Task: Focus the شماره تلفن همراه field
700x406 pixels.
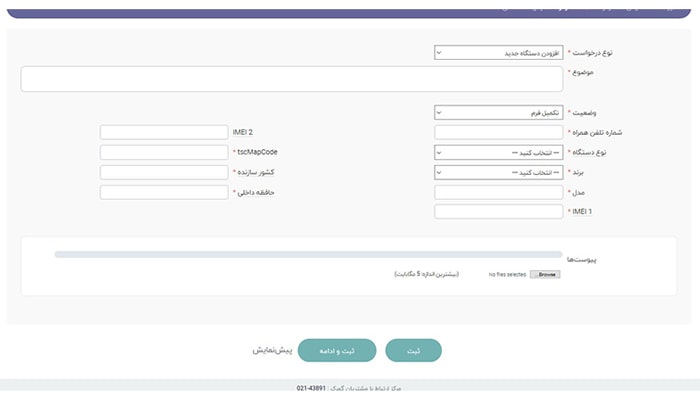Action: tap(499, 132)
